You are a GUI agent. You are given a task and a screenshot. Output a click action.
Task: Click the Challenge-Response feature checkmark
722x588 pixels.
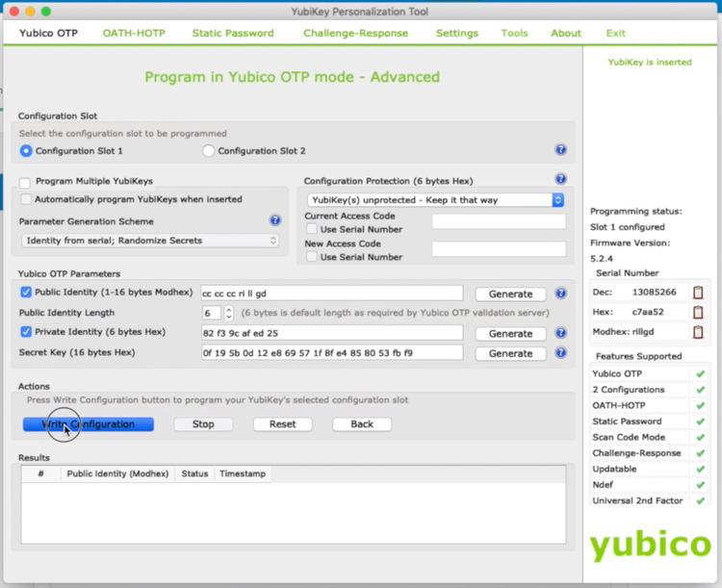pos(701,453)
